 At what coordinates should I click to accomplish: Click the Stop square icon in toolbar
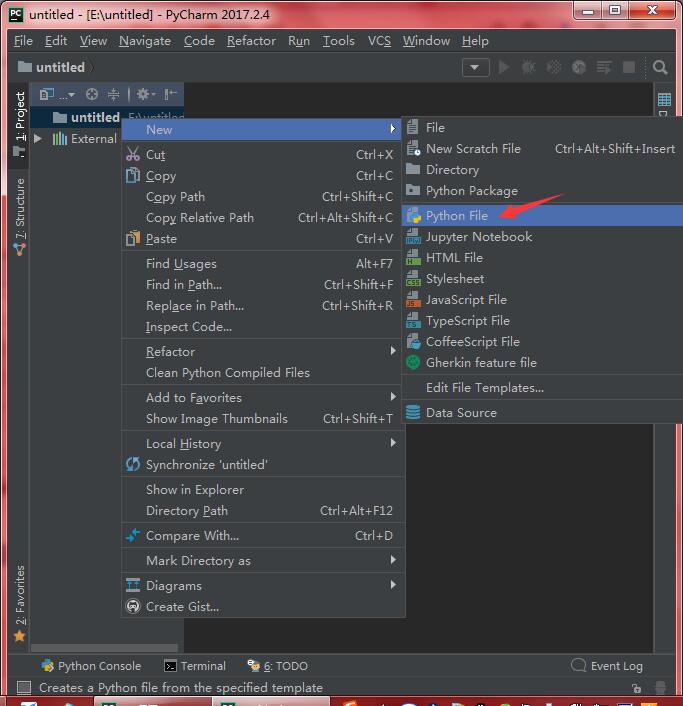point(629,68)
